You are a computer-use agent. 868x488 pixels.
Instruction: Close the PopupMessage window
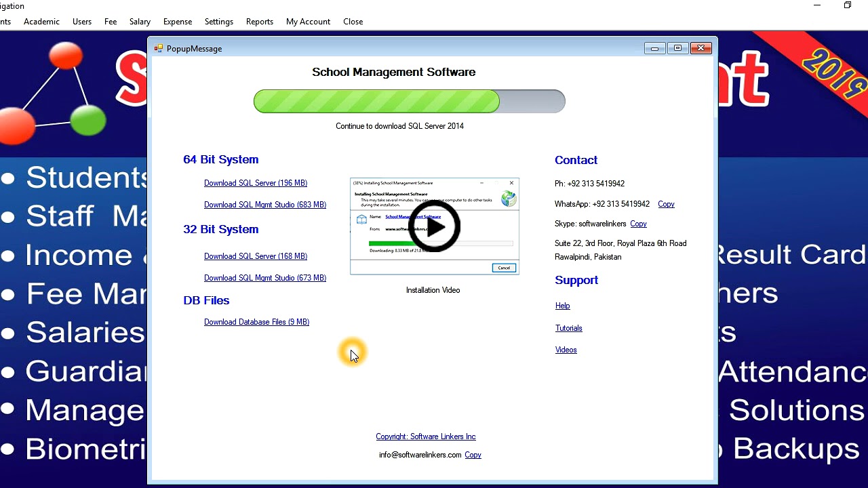click(x=701, y=48)
